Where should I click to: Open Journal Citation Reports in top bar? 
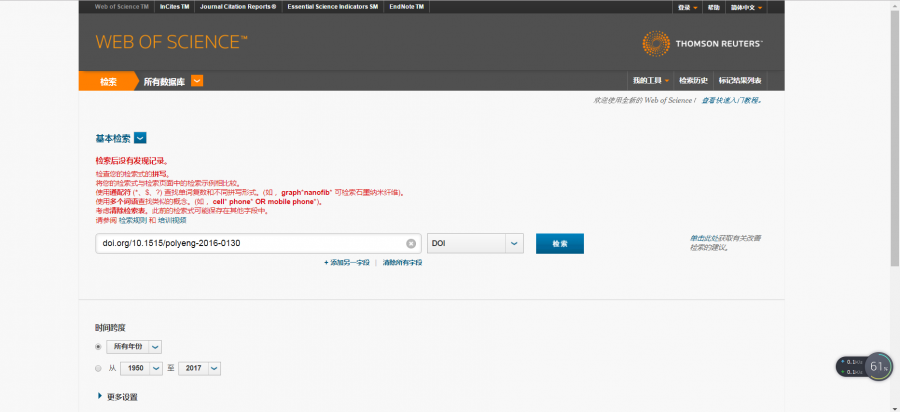point(238,7)
